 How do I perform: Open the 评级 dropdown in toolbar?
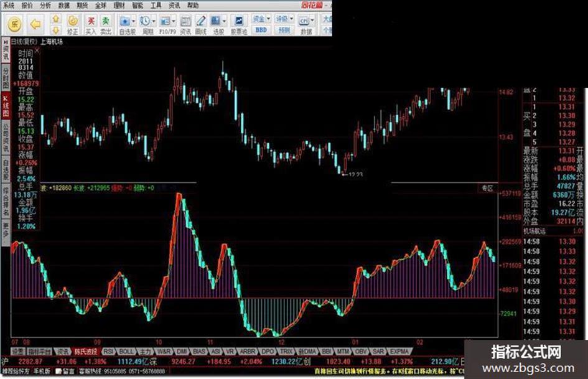click(x=284, y=19)
